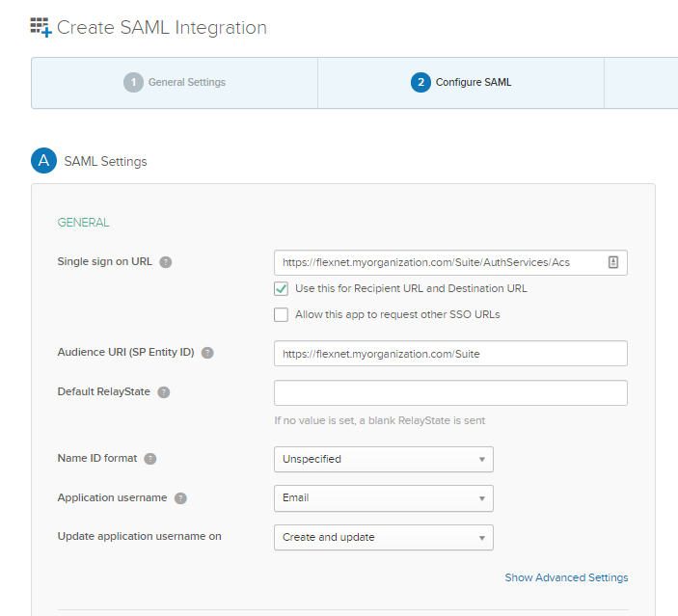The width and height of the screenshot is (678, 616).
Task: Open the Update application username on dropdown
Action: pos(384,537)
